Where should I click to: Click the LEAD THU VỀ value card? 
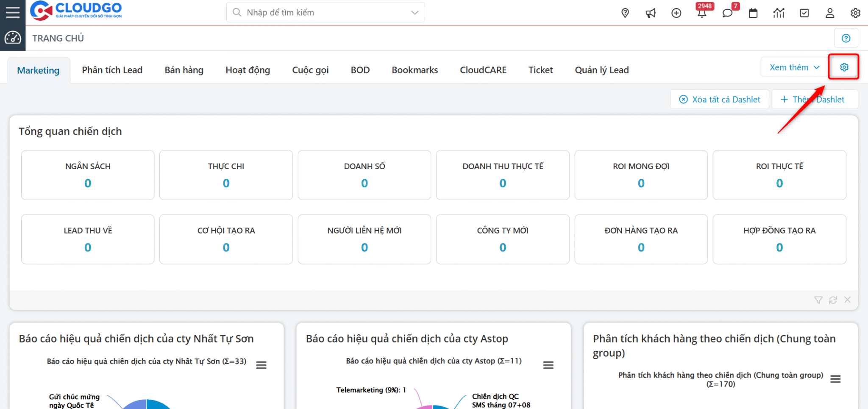(88, 239)
